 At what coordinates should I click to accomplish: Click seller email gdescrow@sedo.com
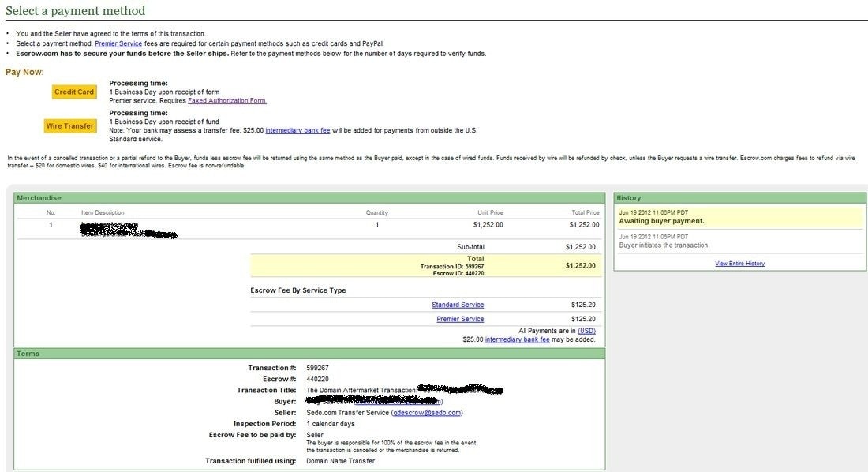tap(427, 413)
